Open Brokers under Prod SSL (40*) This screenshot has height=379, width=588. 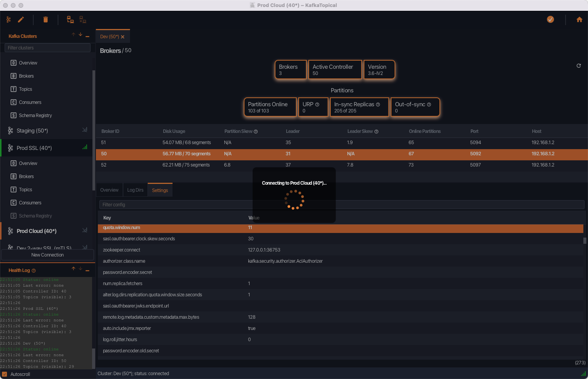pyautogui.click(x=26, y=177)
